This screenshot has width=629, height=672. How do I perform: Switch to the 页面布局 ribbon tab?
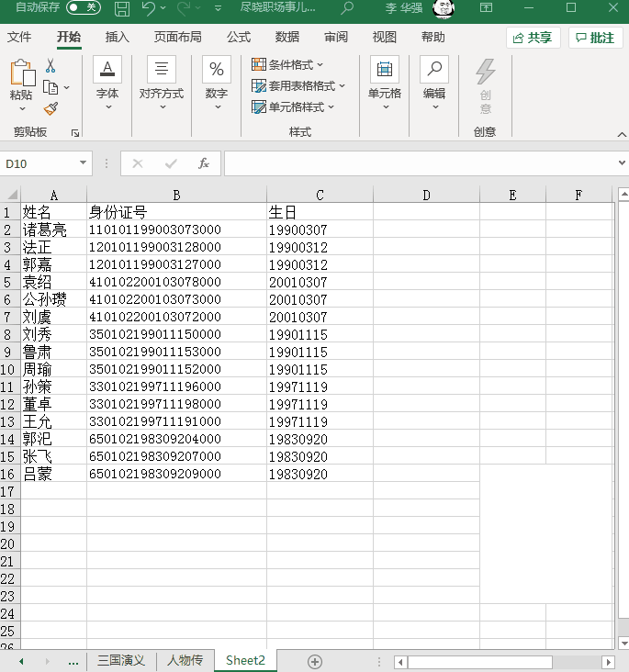pos(177,38)
